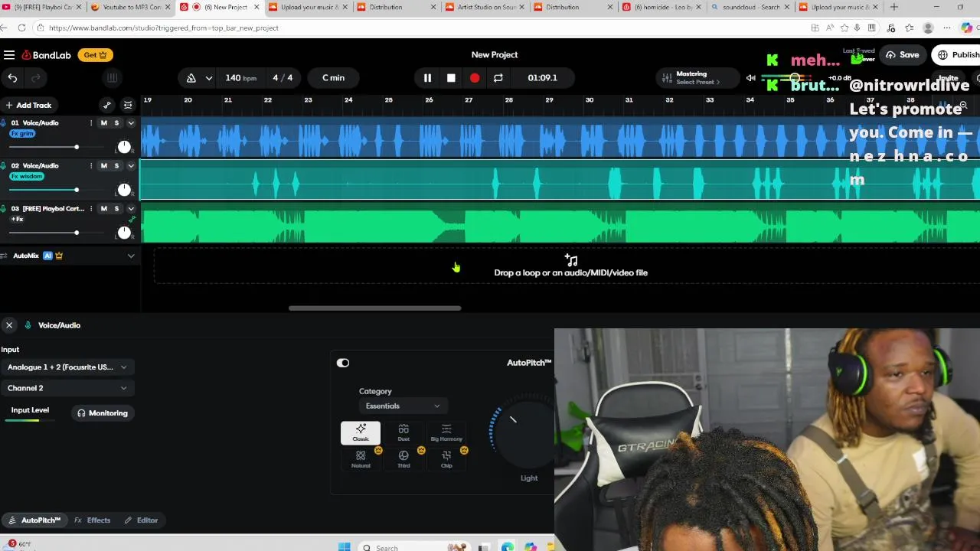Collapse track heights icon next to Add Track

tap(128, 105)
